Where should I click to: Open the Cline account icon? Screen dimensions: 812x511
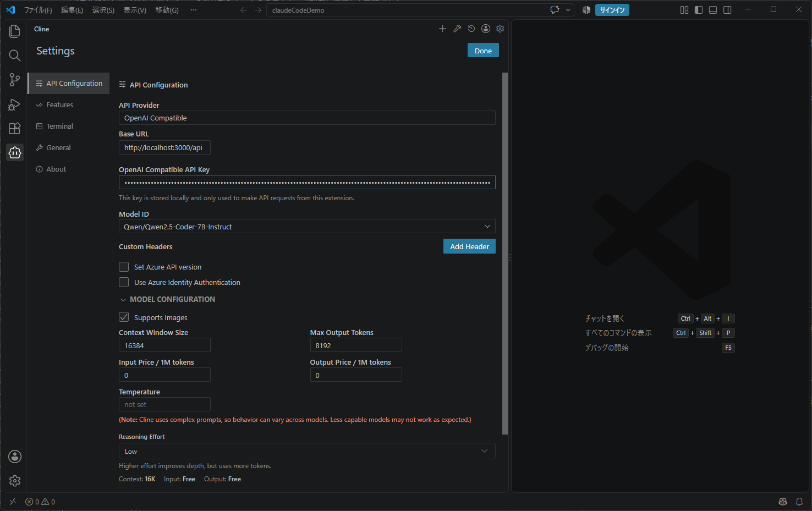(x=486, y=29)
